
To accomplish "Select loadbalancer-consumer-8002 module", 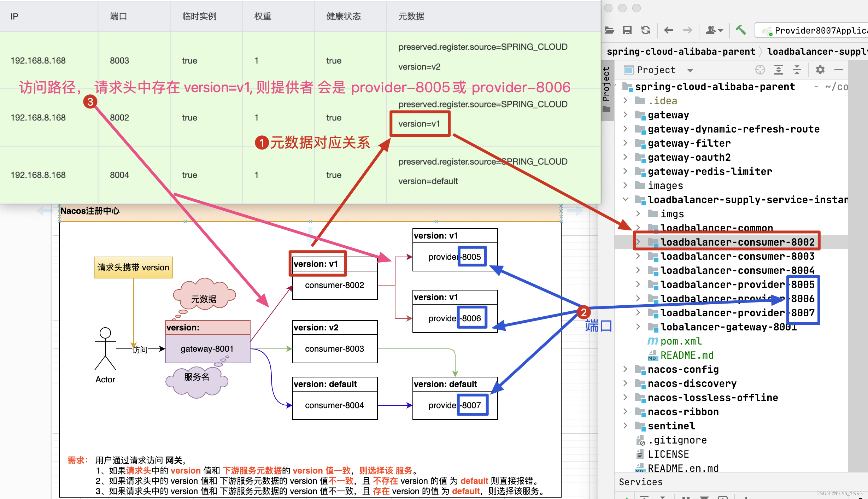I will [738, 242].
